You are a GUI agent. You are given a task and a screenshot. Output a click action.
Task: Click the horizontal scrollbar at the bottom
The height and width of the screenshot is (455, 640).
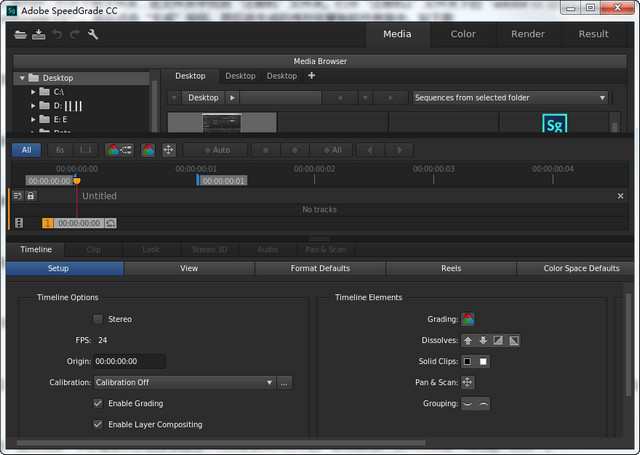221,443
